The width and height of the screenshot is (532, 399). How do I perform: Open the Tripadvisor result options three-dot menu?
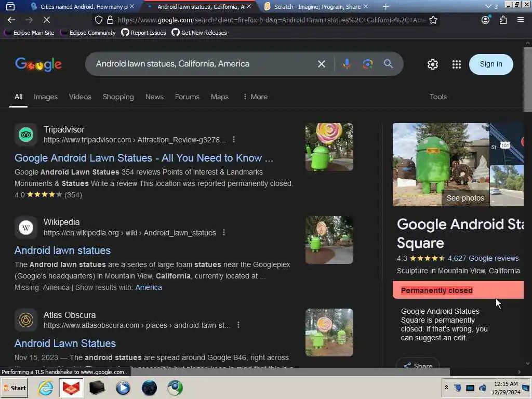point(234,139)
